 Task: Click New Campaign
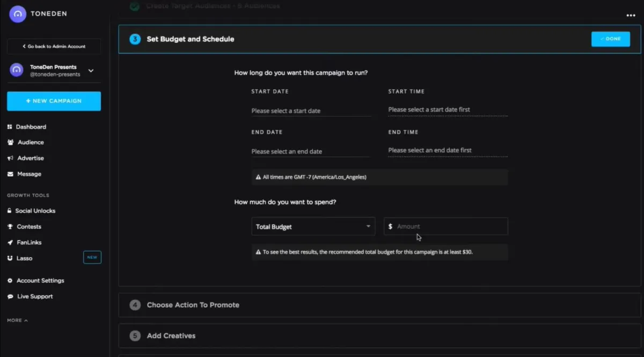point(54,101)
